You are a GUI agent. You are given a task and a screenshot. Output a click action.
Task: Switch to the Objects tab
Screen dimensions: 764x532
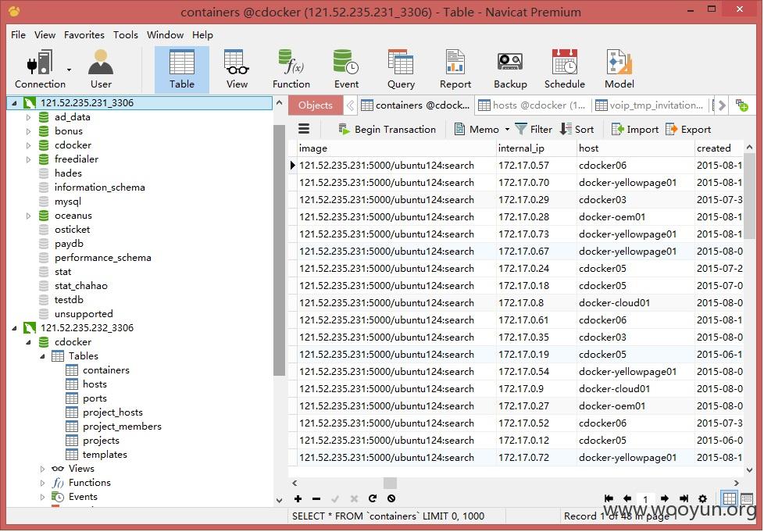pyautogui.click(x=316, y=105)
